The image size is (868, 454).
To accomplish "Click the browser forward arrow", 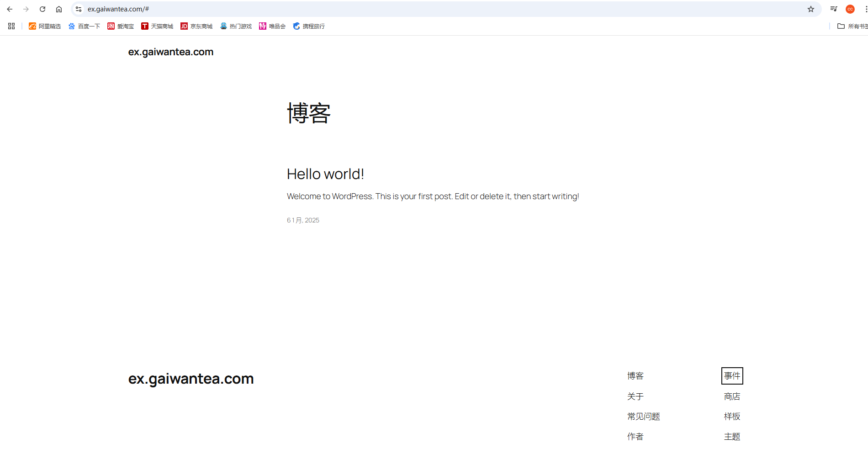I will (x=26, y=9).
